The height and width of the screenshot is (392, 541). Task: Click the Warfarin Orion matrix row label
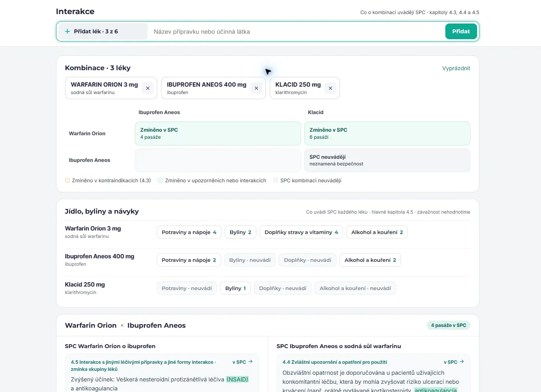click(x=87, y=133)
